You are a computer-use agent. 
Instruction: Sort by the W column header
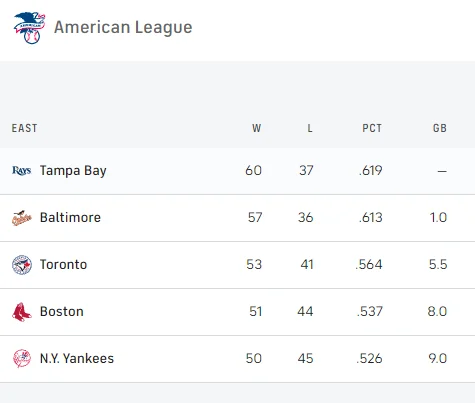[256, 128]
